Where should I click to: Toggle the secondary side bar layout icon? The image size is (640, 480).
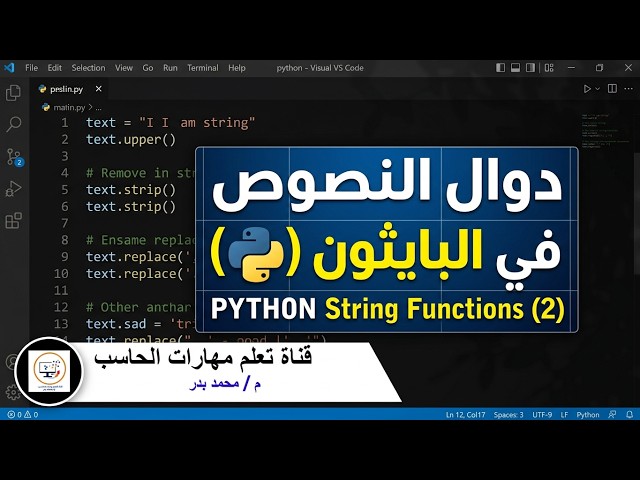(530, 68)
